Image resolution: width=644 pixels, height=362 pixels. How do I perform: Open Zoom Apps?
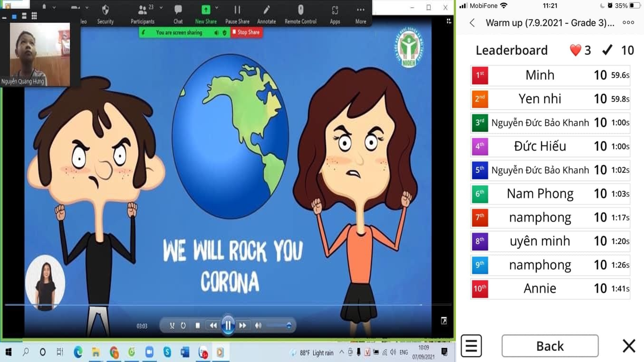point(335,14)
